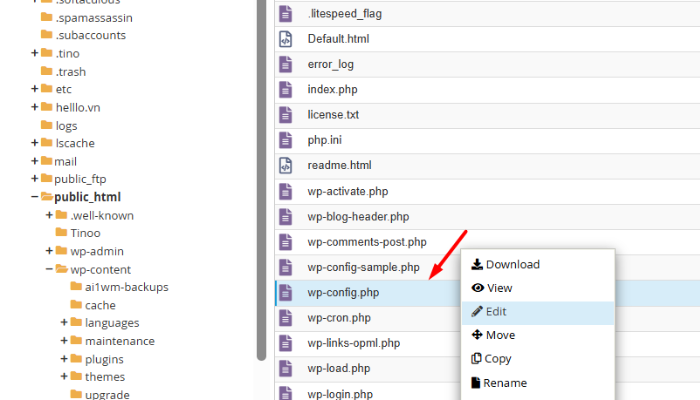Screen dimensions: 700x400
Task: Click the Tinoo folder icon
Action: [61, 232]
